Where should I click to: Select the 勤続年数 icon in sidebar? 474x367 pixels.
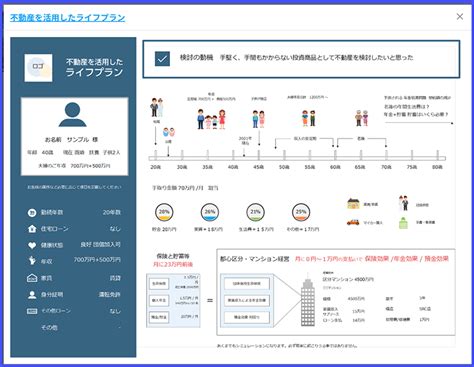coord(32,212)
